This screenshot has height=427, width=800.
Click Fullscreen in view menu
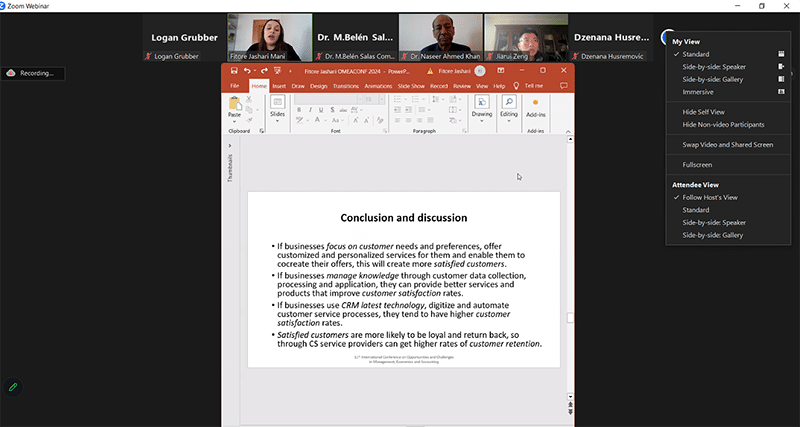[x=697, y=164]
